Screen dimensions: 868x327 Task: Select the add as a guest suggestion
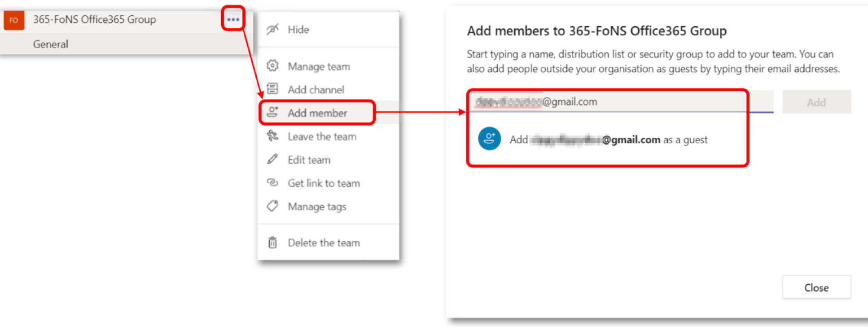click(608, 139)
